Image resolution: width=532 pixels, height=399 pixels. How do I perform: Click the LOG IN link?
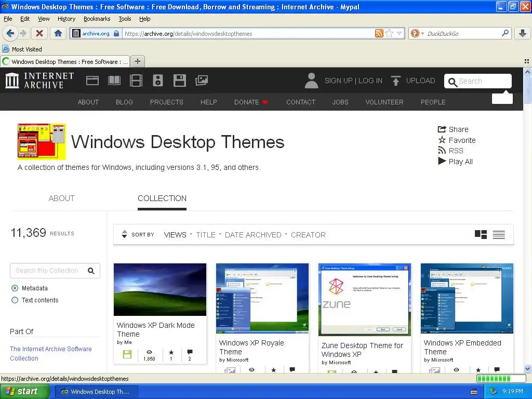pyautogui.click(x=370, y=81)
